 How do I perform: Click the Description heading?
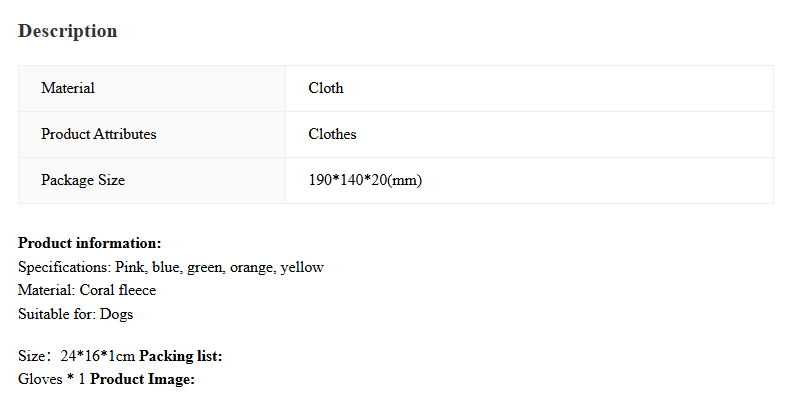pos(68,31)
